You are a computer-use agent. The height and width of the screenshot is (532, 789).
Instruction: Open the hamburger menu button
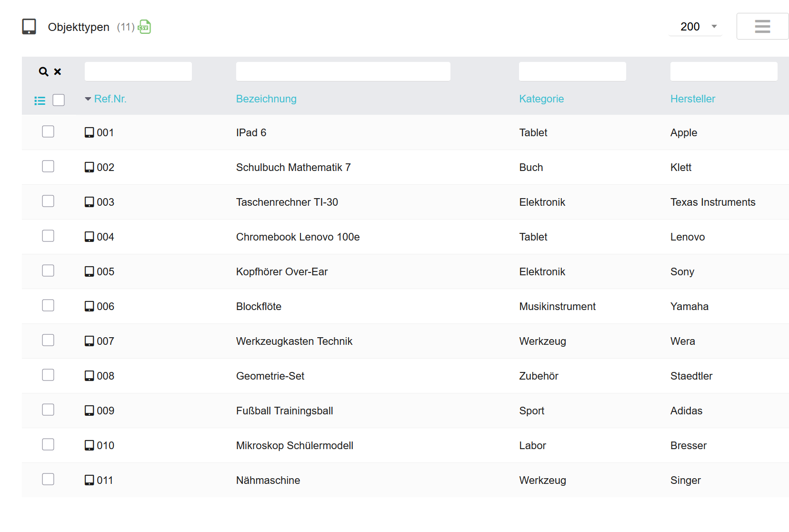[762, 26]
